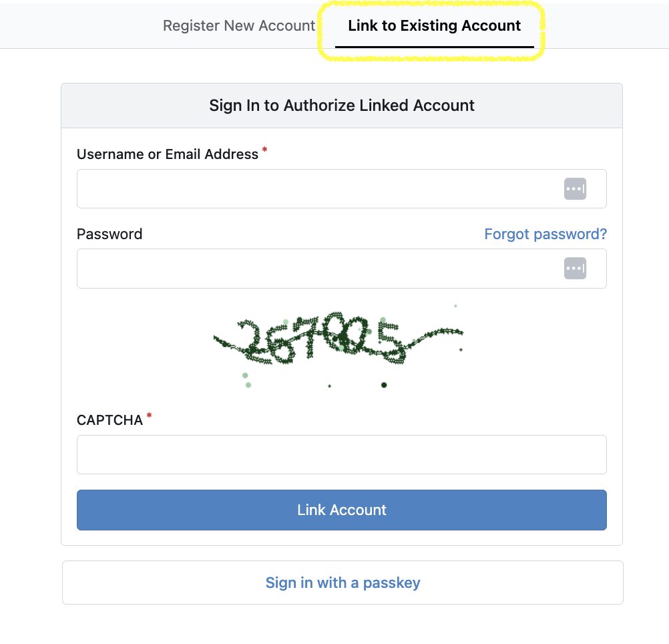Click the Username or Email Address label

pyautogui.click(x=167, y=154)
